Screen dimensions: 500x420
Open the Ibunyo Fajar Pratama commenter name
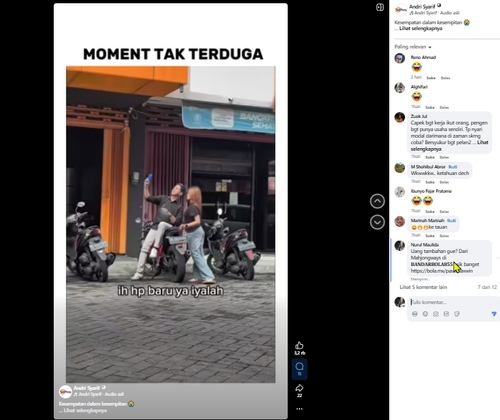[431, 191]
